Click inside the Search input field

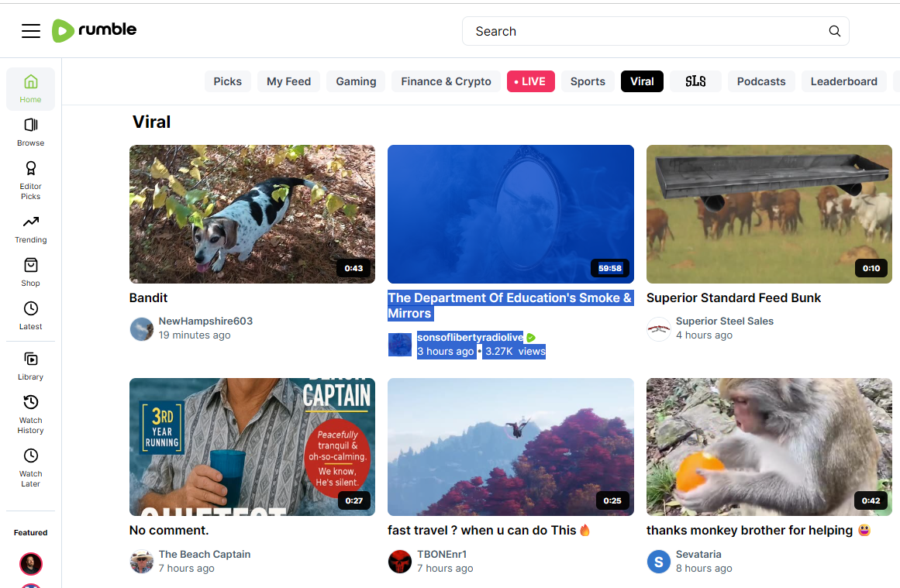pos(643,31)
